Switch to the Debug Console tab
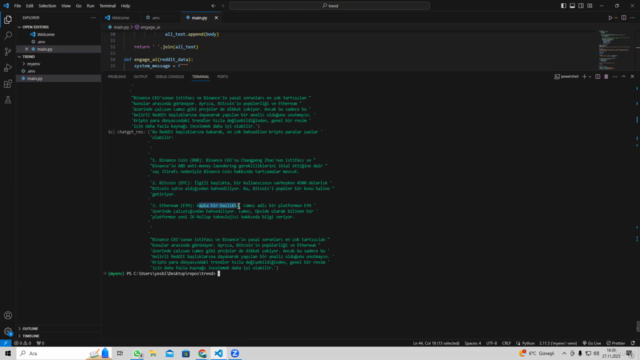Screen dimensions: 640x360 coord(170,76)
